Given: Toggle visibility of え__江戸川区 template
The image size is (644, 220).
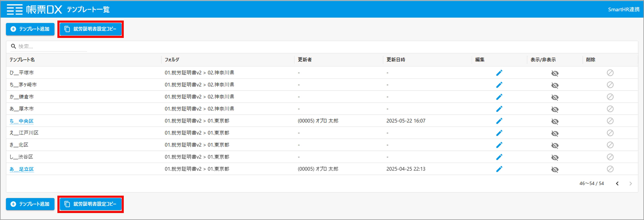Looking at the screenshot, I should [x=555, y=133].
